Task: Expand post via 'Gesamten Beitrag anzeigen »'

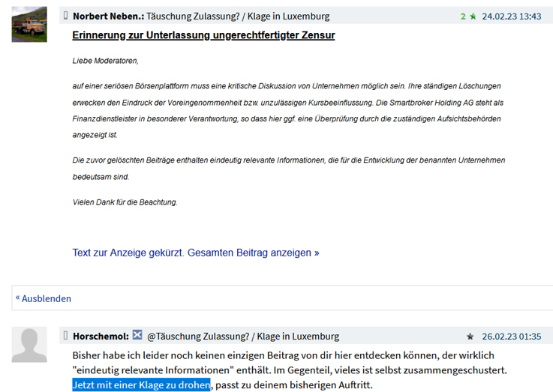Action: click(x=254, y=253)
